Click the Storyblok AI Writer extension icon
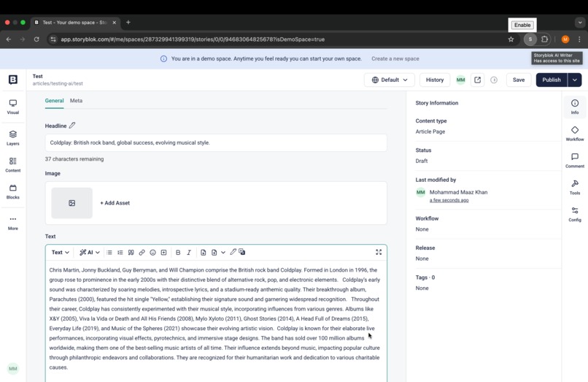 tap(530, 39)
